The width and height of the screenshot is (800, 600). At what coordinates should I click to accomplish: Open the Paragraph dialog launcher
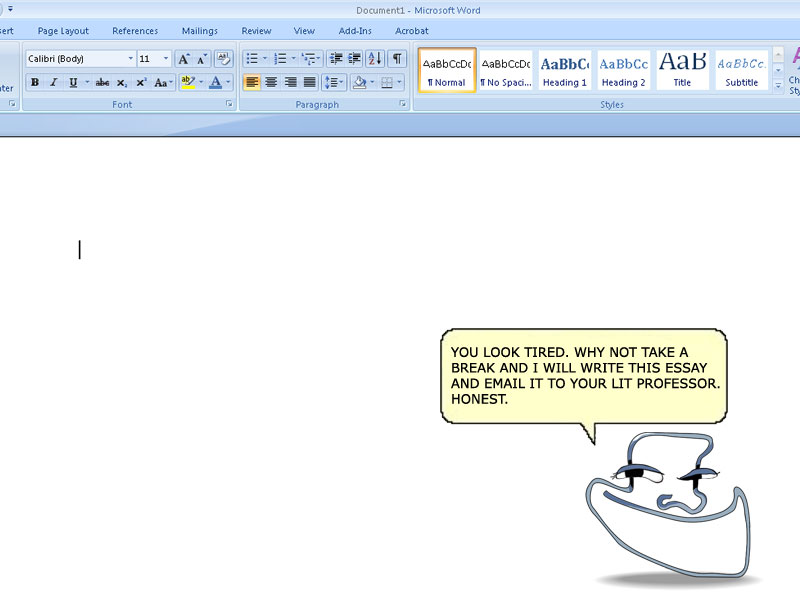click(x=403, y=104)
